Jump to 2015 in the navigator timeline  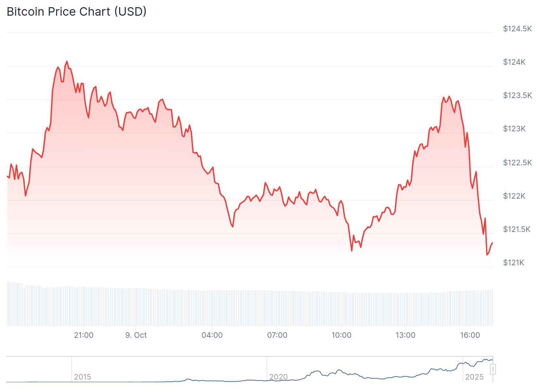(x=82, y=377)
